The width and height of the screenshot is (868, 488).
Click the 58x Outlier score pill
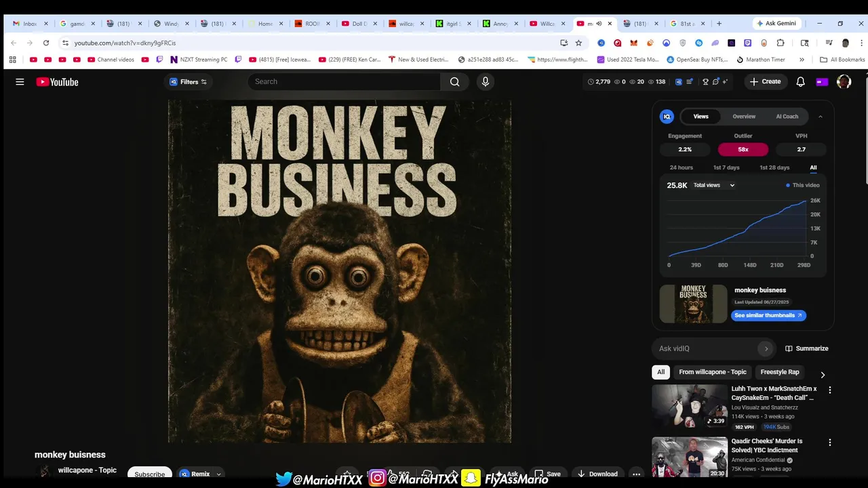pyautogui.click(x=743, y=149)
